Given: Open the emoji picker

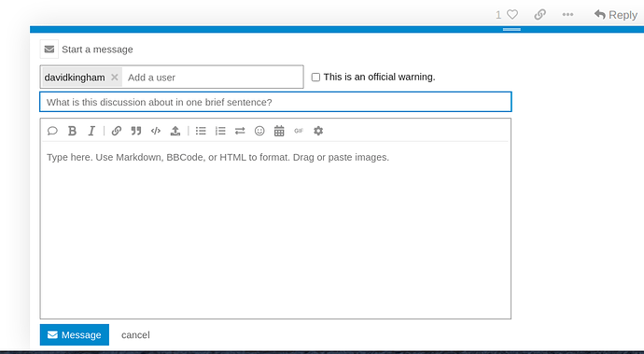Looking at the screenshot, I should tap(259, 131).
